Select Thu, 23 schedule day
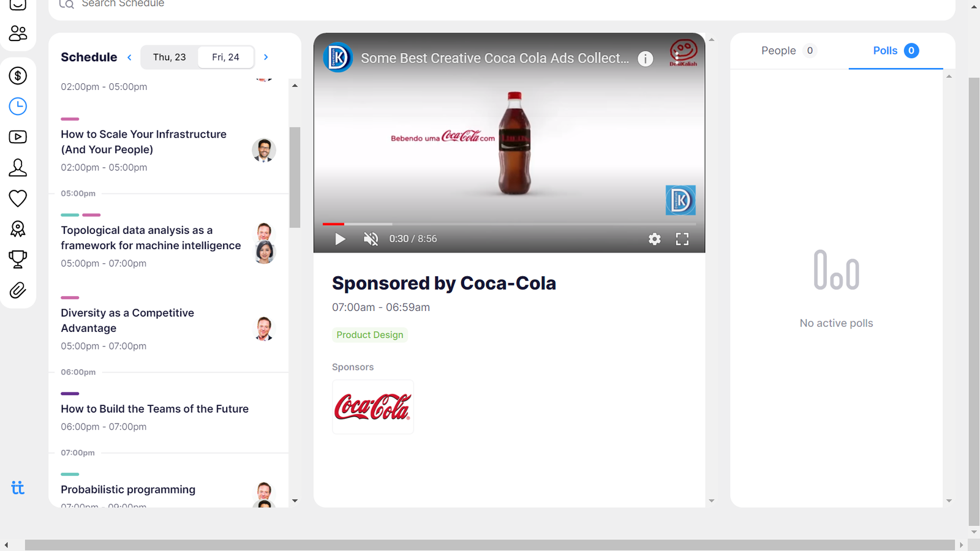This screenshot has width=980, height=551. tap(170, 57)
